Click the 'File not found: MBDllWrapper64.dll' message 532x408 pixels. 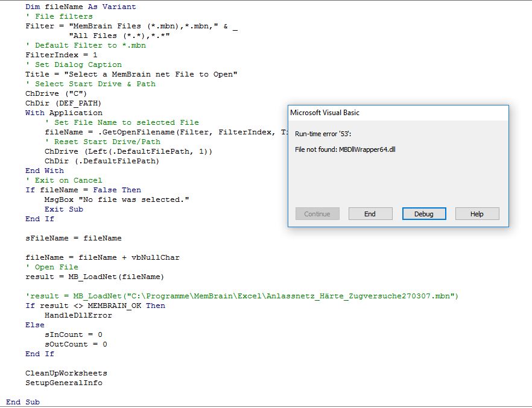[345, 149]
